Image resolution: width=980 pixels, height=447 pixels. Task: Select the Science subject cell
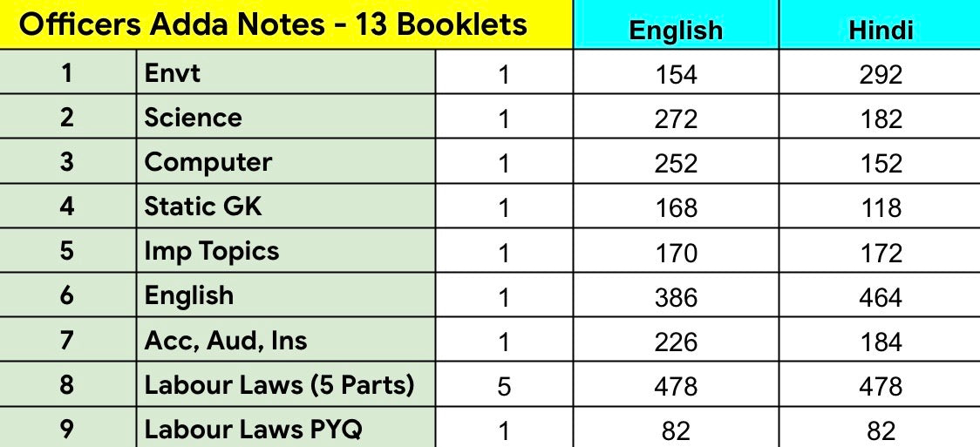click(193, 117)
